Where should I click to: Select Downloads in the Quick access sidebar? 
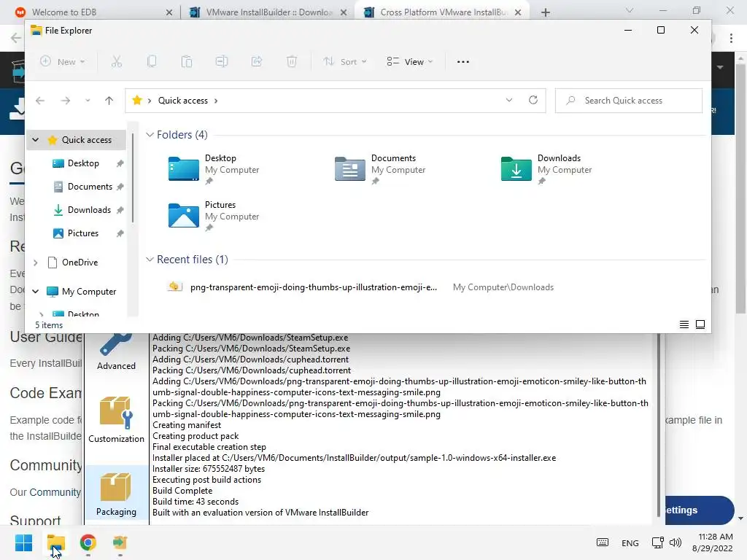click(88, 210)
